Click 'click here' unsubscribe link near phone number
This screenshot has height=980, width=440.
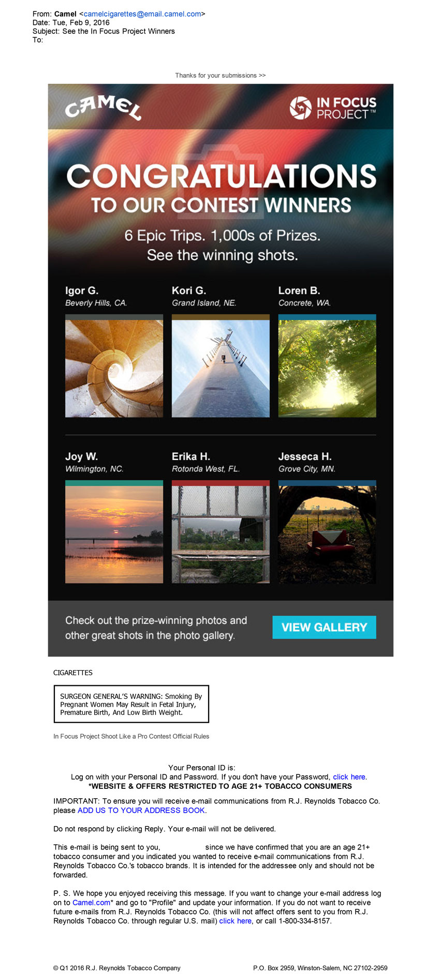pyautogui.click(x=235, y=921)
